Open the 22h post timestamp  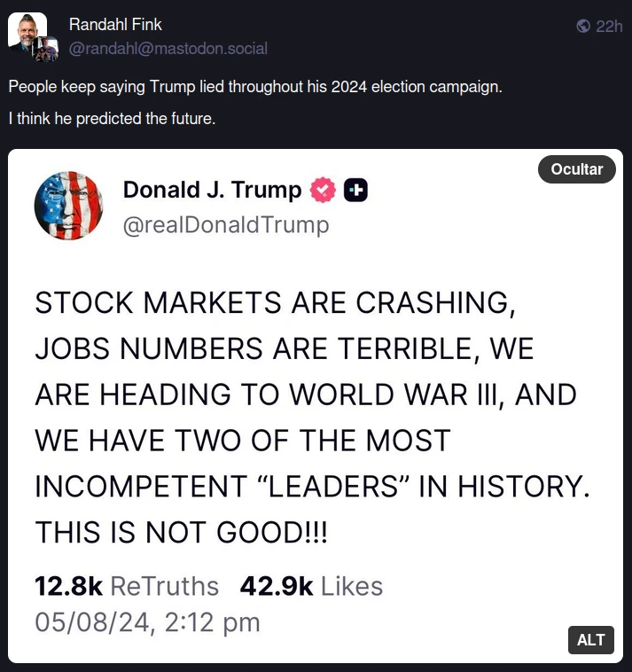[x=609, y=27]
